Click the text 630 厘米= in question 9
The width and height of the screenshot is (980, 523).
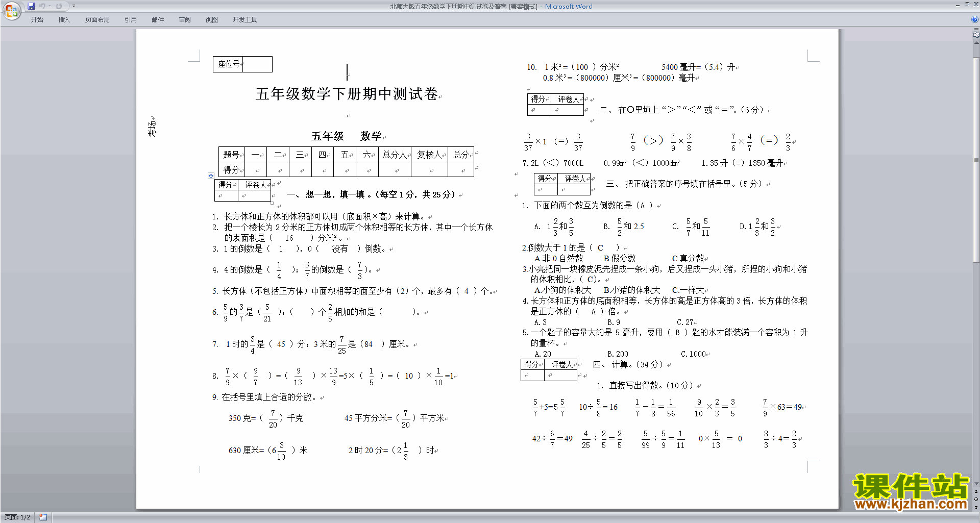click(x=247, y=450)
